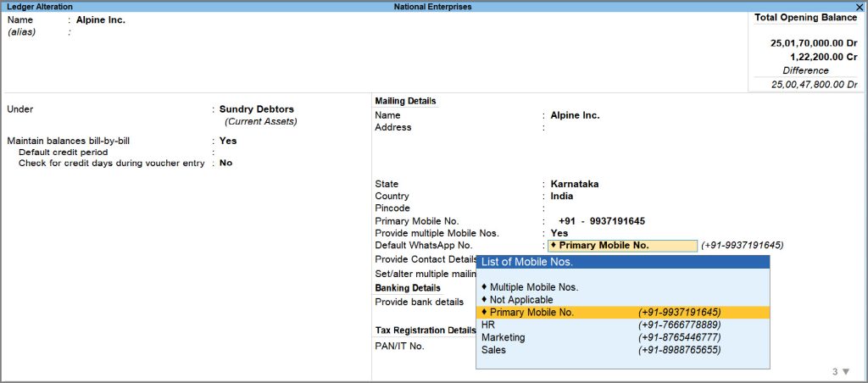This screenshot has width=868, height=383.
Task: Edit the ledger Name field Alpine Inc.
Action: [101, 20]
